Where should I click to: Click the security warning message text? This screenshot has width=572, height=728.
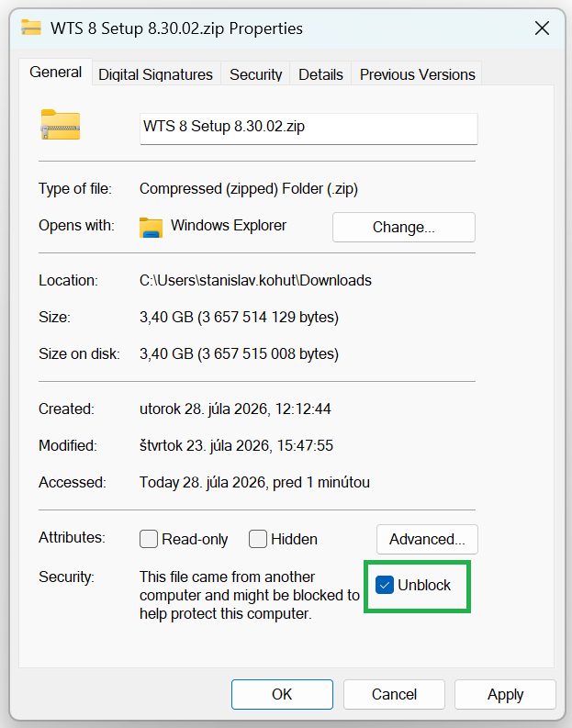pos(250,595)
